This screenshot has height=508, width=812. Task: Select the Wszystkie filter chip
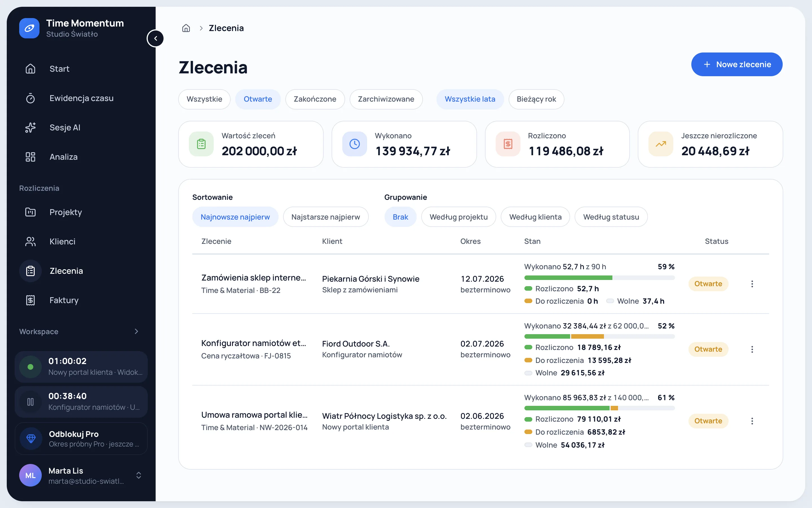(x=204, y=99)
